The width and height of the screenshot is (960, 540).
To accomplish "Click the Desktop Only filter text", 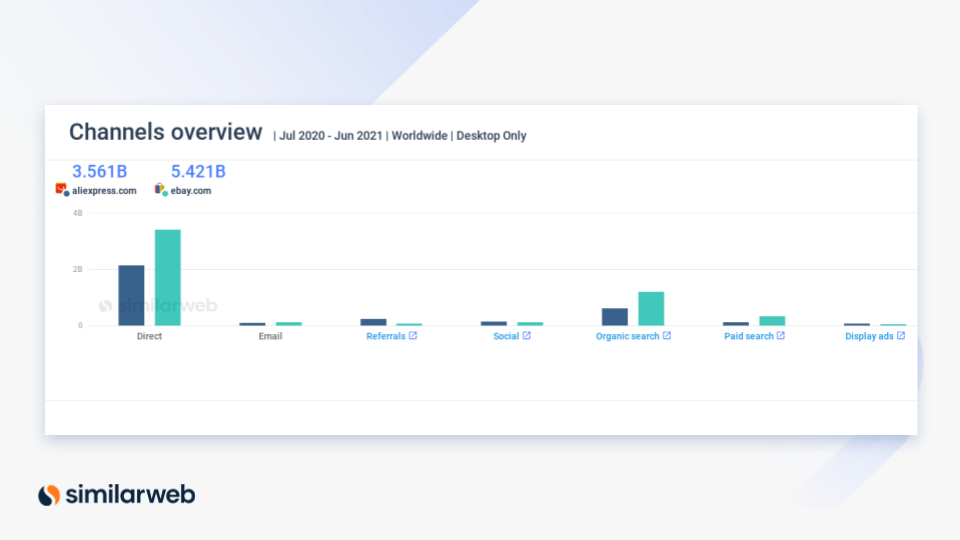I will coord(491,136).
